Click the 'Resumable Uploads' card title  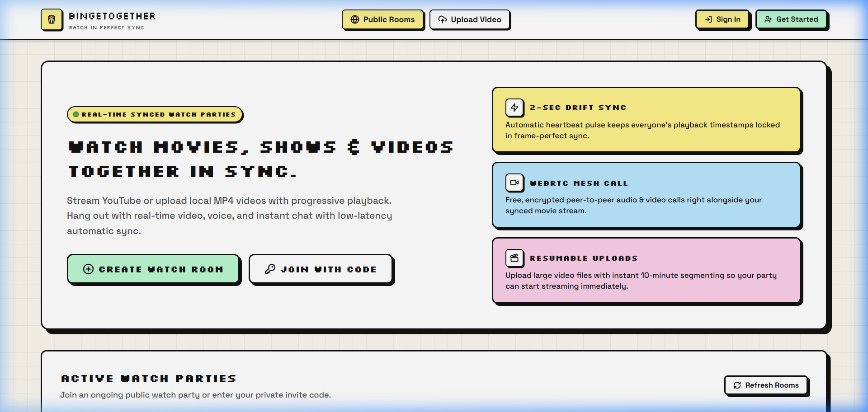[584, 258]
